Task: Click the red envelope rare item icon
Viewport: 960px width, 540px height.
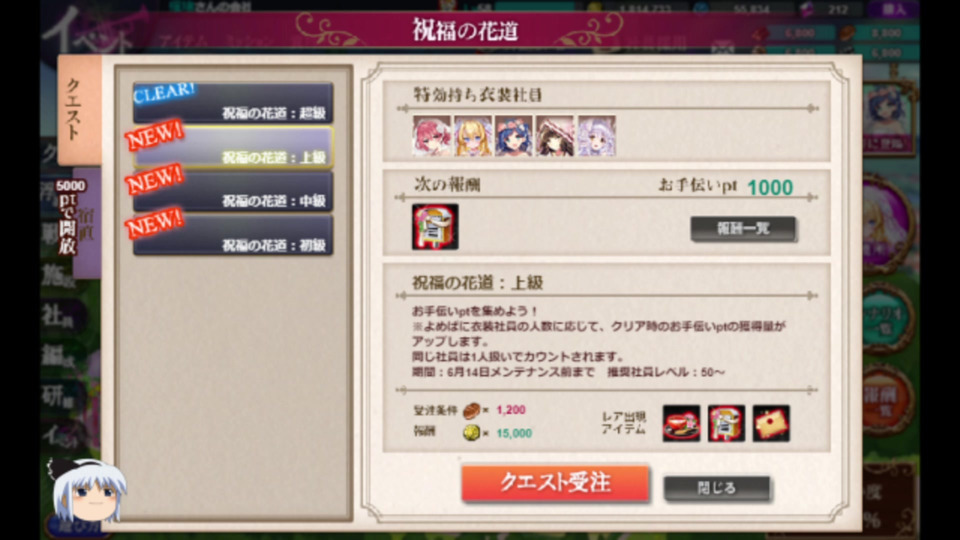Action: (x=771, y=423)
